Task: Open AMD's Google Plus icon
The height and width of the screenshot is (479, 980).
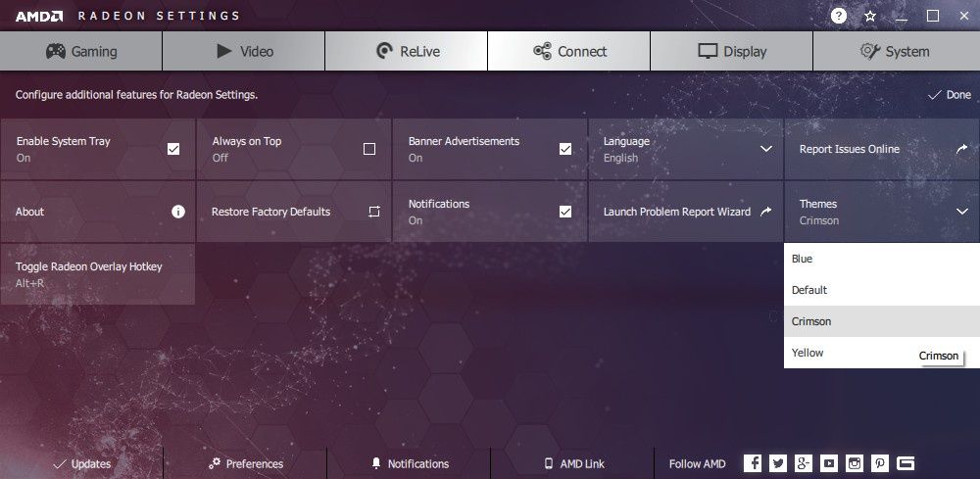Action: (x=804, y=463)
